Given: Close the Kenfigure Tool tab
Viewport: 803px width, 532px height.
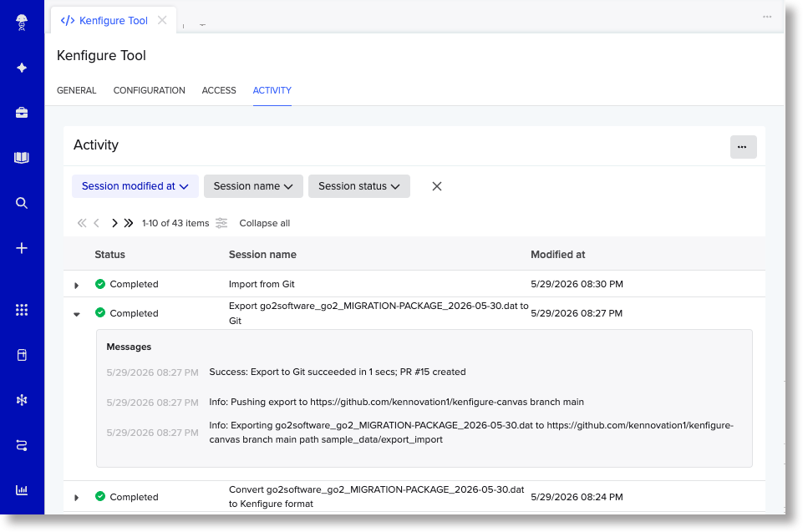Looking at the screenshot, I should pyautogui.click(x=162, y=20).
